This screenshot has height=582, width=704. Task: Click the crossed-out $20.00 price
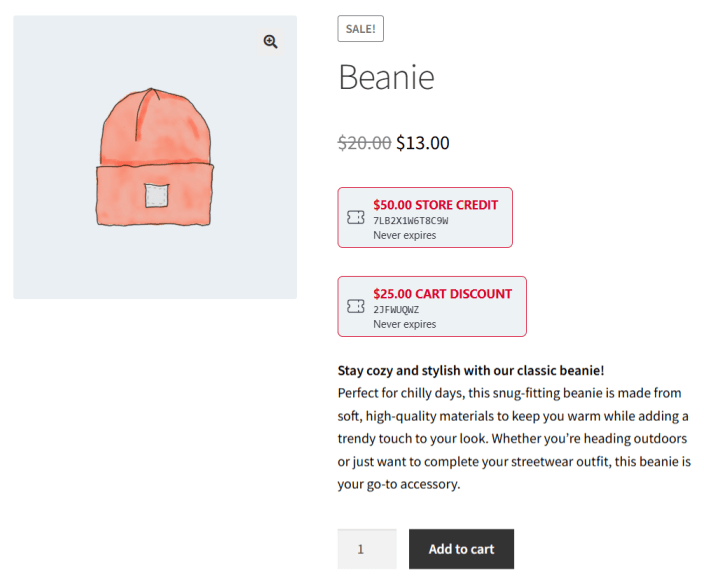click(x=364, y=143)
